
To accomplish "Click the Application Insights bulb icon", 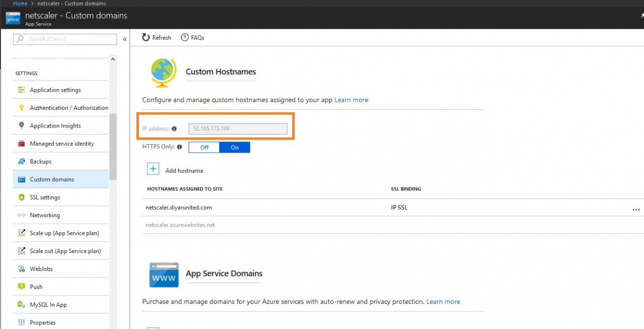I will point(21,125).
